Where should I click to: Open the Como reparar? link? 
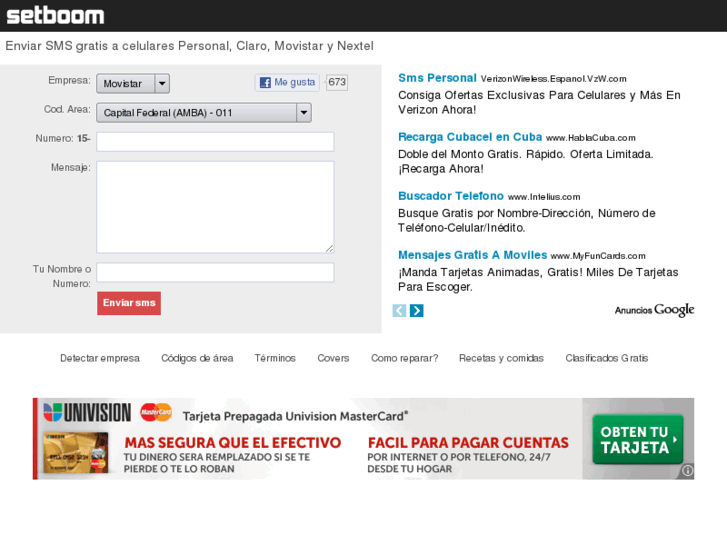click(404, 358)
